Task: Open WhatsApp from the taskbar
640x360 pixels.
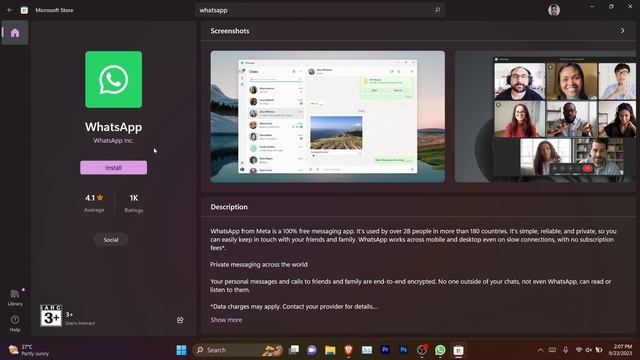Action: [440, 350]
